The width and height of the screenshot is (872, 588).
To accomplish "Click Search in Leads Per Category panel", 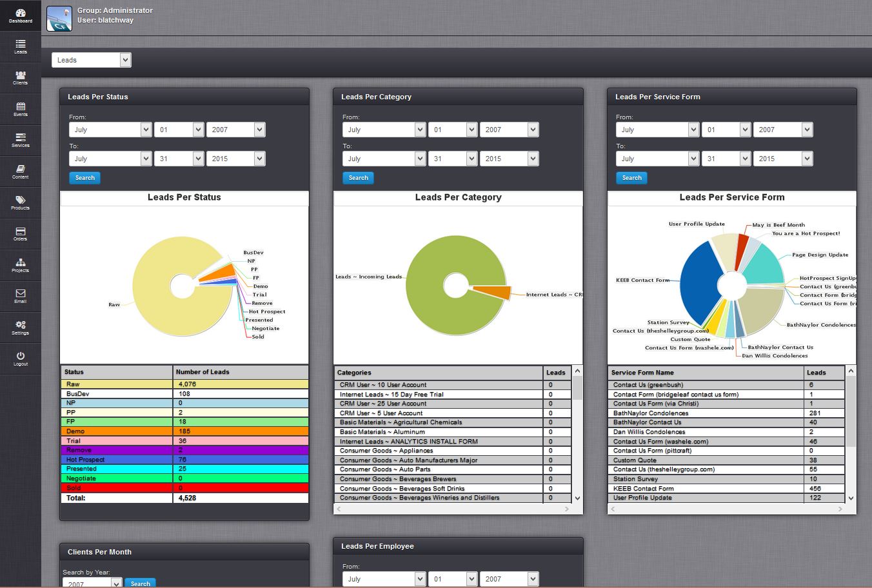I will [358, 178].
